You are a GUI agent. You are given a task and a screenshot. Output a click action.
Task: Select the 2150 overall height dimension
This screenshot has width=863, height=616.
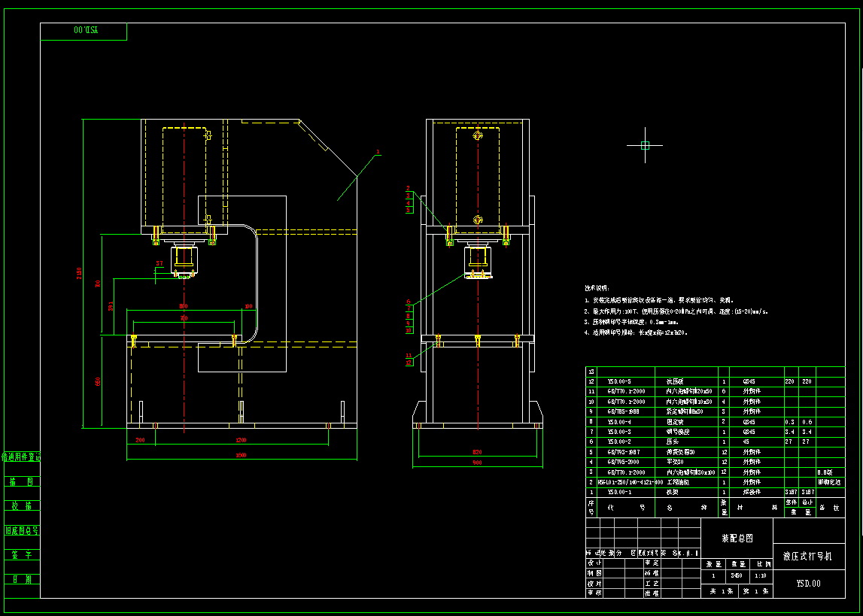click(x=81, y=274)
